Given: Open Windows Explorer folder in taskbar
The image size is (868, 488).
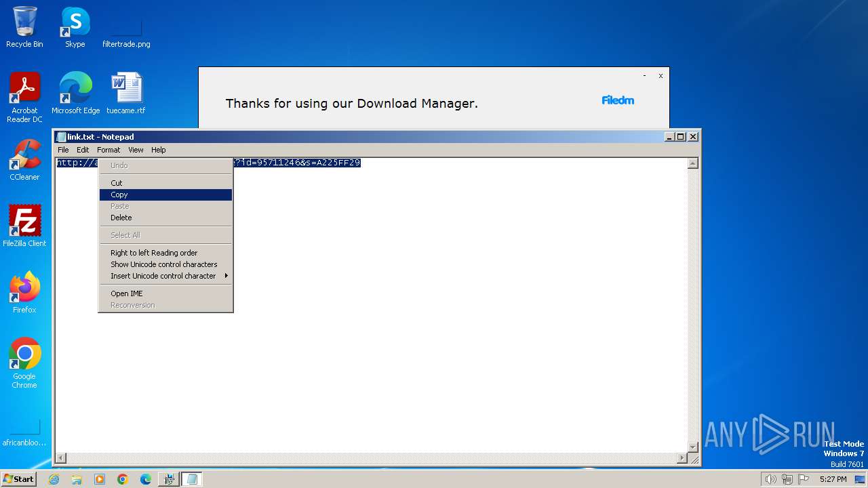Looking at the screenshot, I should tap(77, 479).
